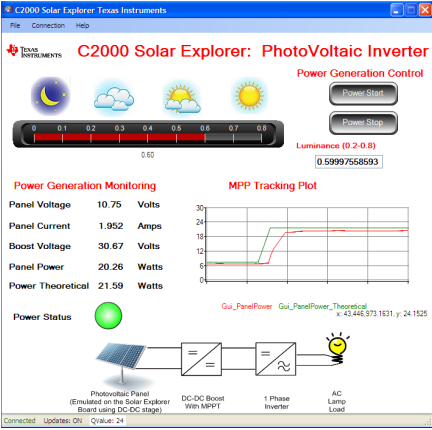Click the Texas Instruments logo
This screenshot has height=430, width=432.
tap(34, 52)
